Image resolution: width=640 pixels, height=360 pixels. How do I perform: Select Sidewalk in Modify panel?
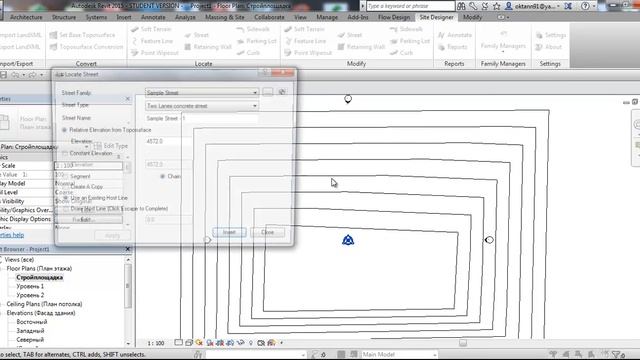[406, 29]
